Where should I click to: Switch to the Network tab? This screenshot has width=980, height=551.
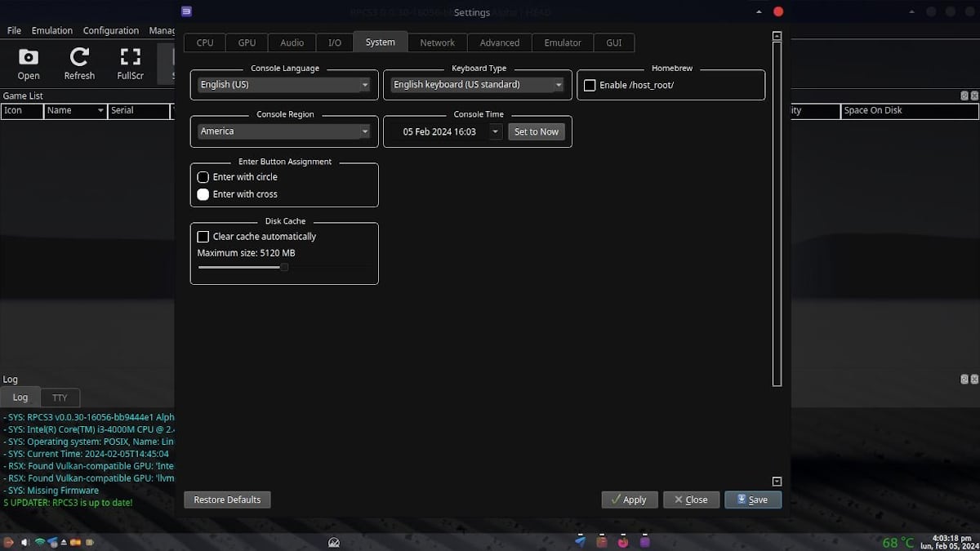pyautogui.click(x=437, y=42)
